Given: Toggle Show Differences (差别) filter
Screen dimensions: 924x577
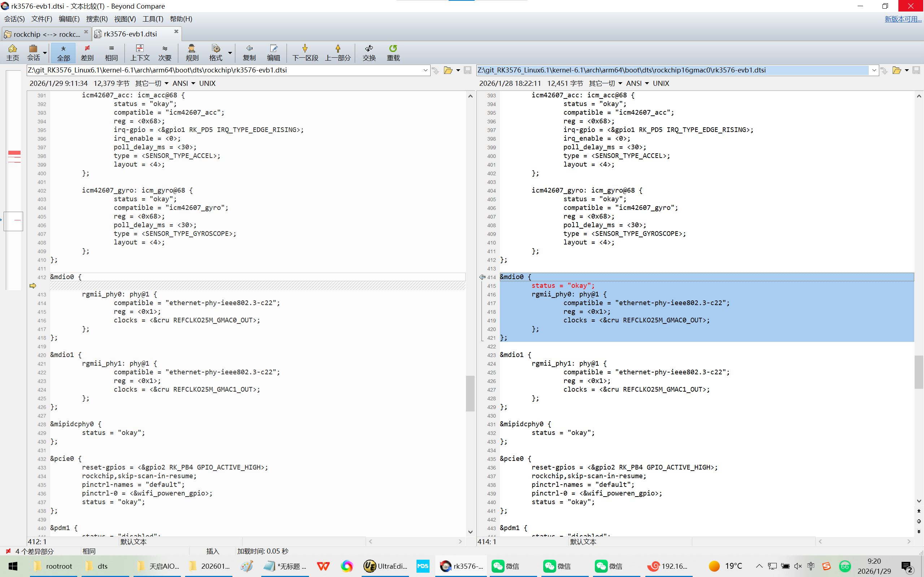Looking at the screenshot, I should point(87,52).
